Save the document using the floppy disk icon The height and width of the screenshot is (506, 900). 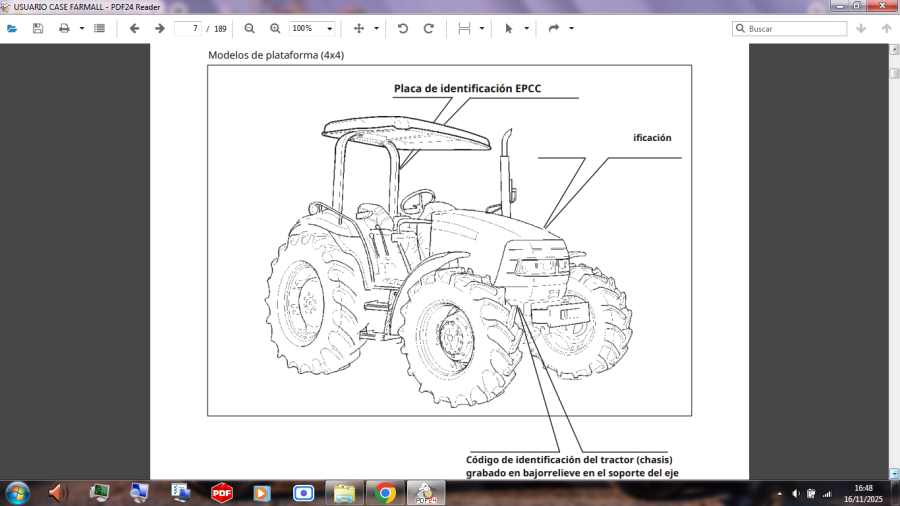coord(38,29)
